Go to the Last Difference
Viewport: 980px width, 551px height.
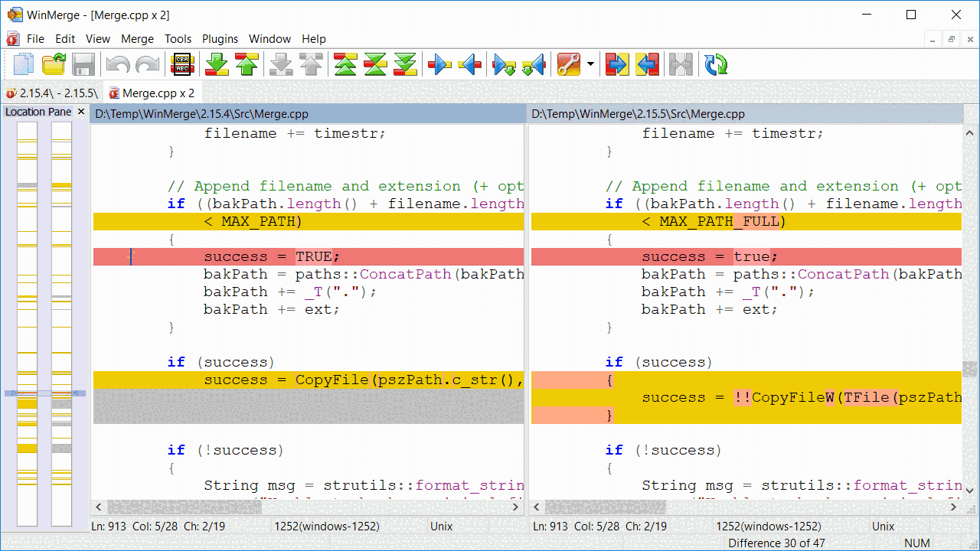coord(404,64)
